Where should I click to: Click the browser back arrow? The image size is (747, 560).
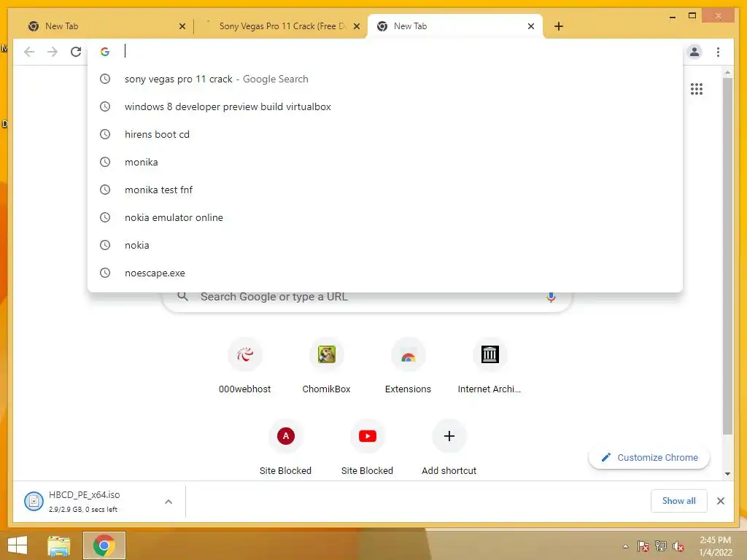pyautogui.click(x=29, y=52)
